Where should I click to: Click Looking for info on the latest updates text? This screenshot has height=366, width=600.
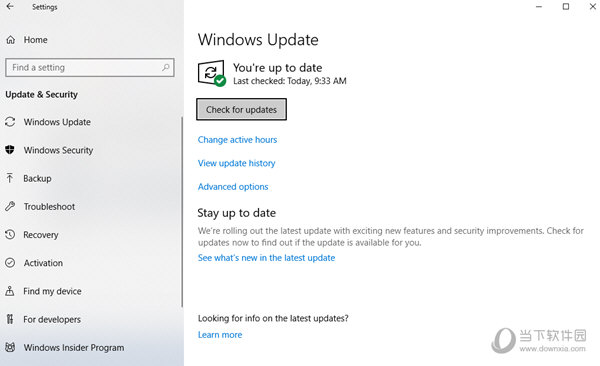pyautogui.click(x=273, y=318)
